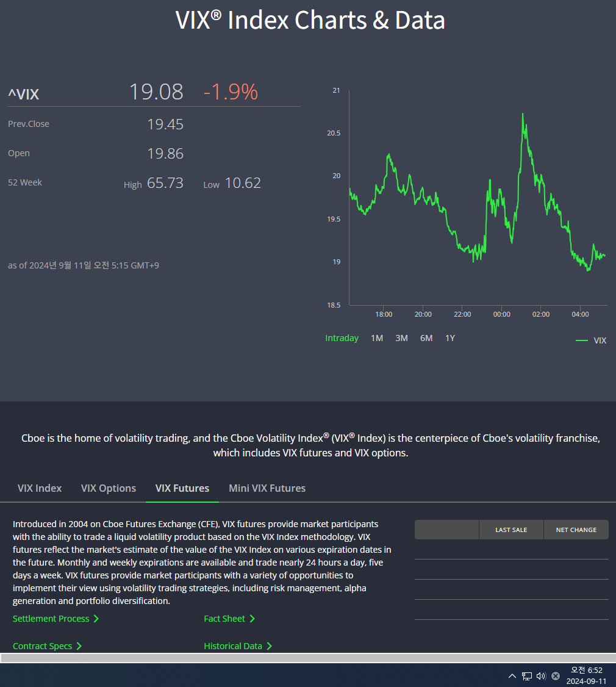
Task: Click the 'as of 2024' timestamp text
Action: coord(83,265)
